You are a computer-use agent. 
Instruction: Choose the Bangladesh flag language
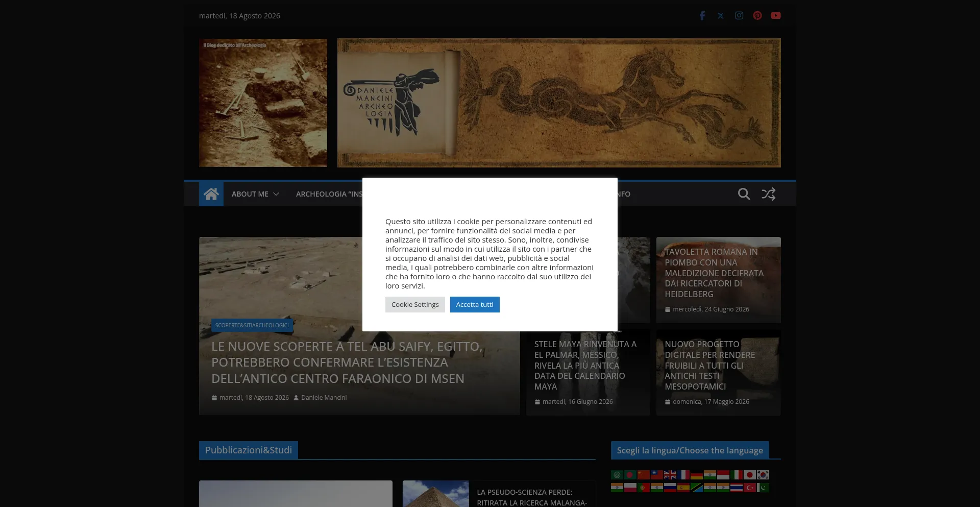(630, 475)
